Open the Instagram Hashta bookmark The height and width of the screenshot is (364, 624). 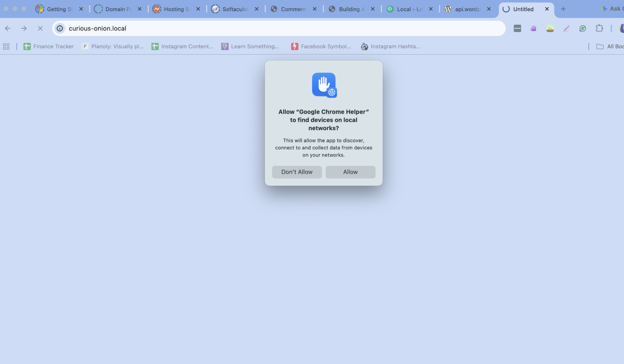click(x=391, y=46)
